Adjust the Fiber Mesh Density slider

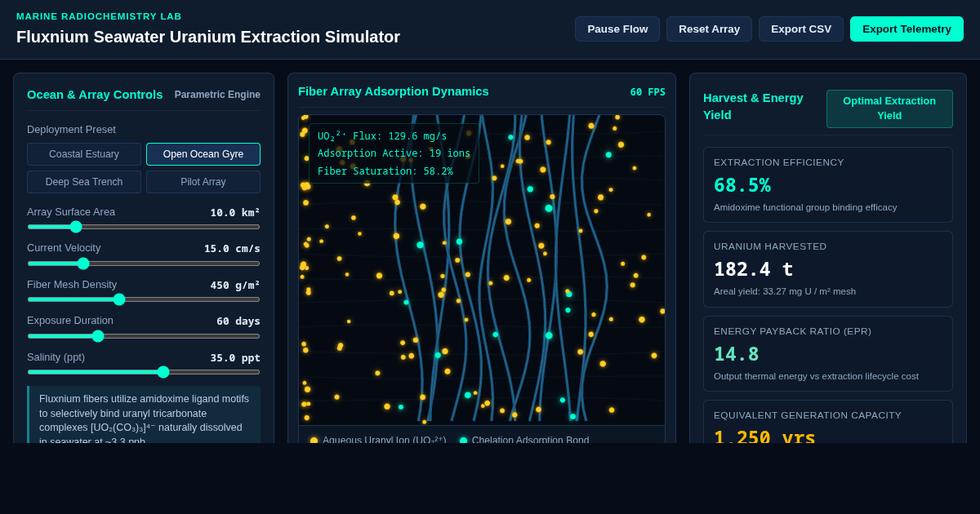pyautogui.click(x=144, y=299)
